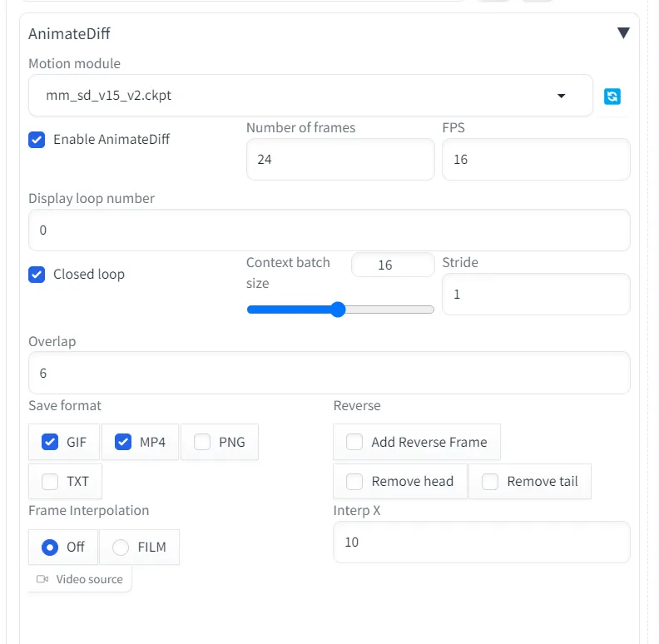Screen dimensions: 659x644
Task: Collapse the AnimateDiff panel triangle
Action: click(623, 33)
